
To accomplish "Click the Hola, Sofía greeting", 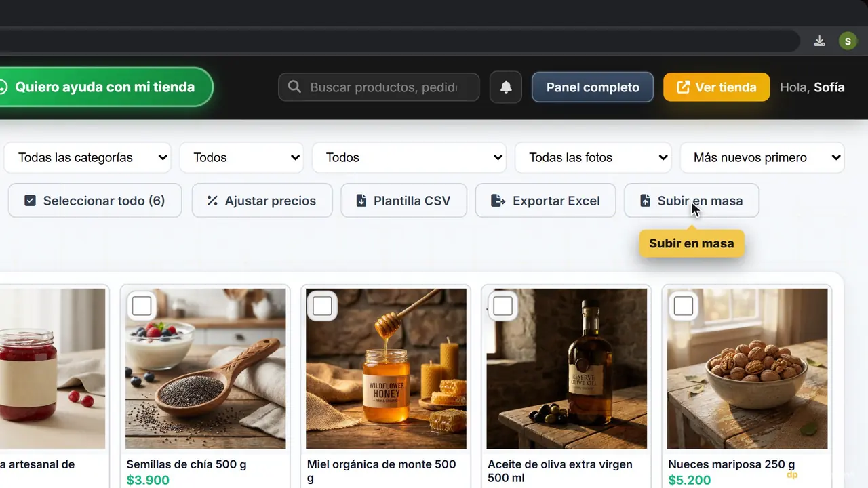I will (812, 87).
